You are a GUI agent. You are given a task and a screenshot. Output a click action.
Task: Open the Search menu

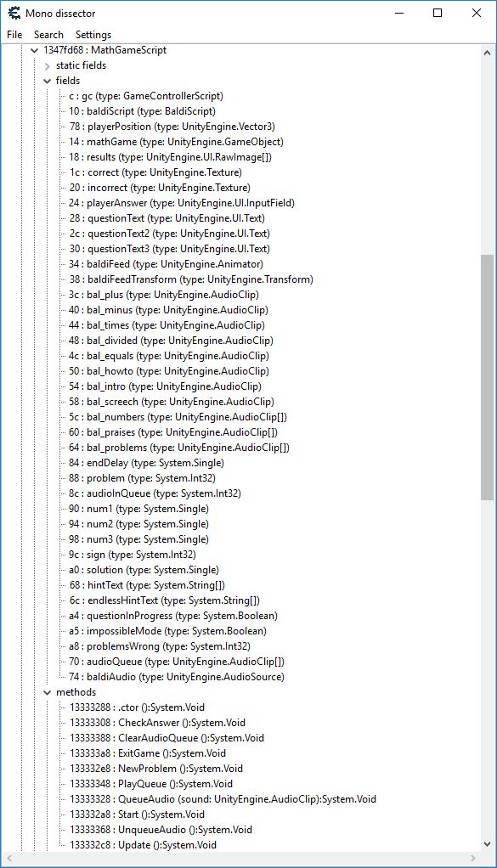tap(48, 35)
